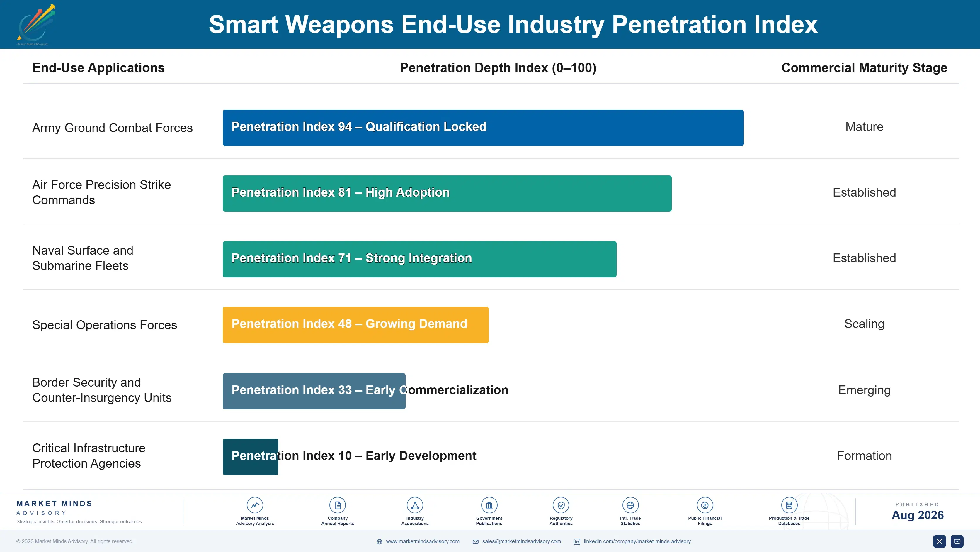Select the Penetration Index 33 bar

coord(314,391)
